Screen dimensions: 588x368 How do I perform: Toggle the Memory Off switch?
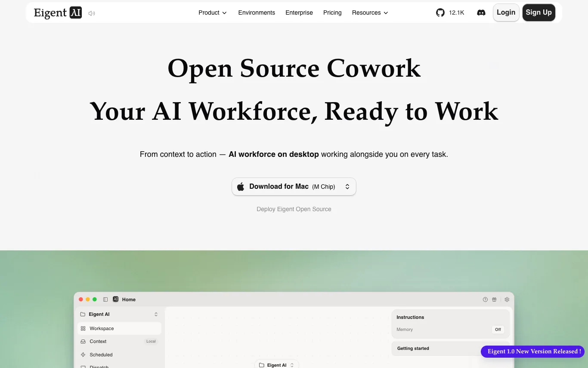498,330
